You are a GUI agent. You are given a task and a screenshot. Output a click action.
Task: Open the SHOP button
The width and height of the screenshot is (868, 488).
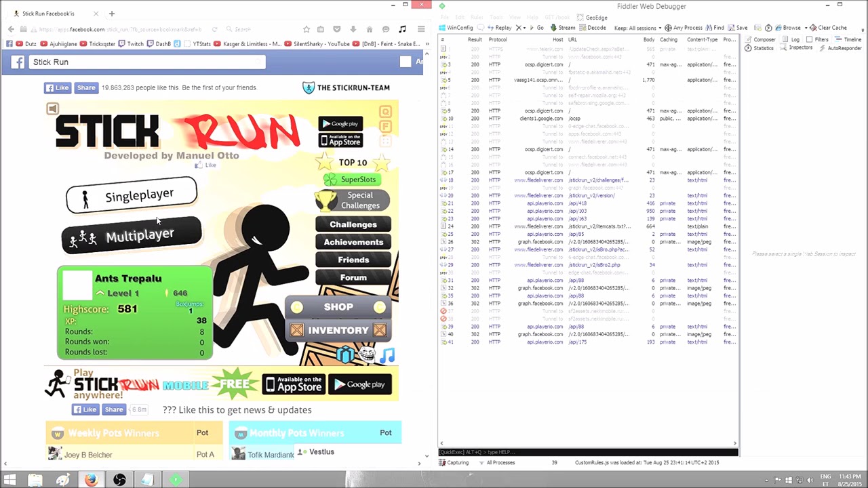coord(338,307)
